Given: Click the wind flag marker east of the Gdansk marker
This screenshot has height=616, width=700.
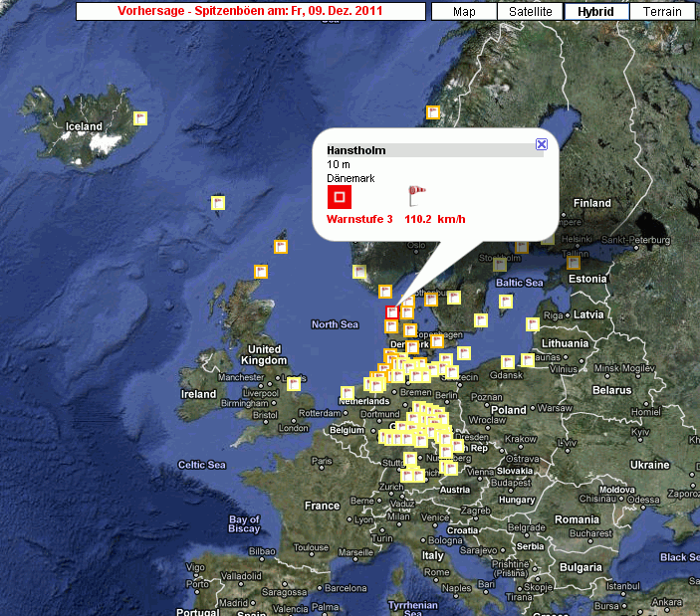Looking at the screenshot, I should click(x=527, y=359).
